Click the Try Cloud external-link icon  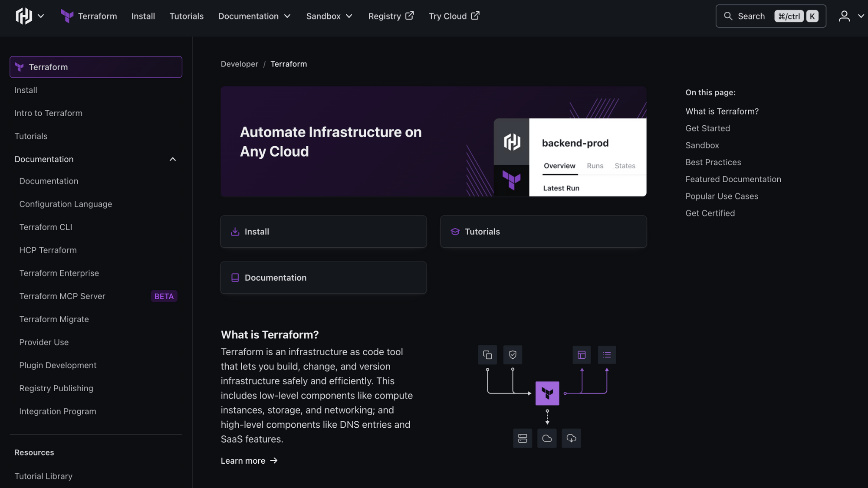[475, 15]
